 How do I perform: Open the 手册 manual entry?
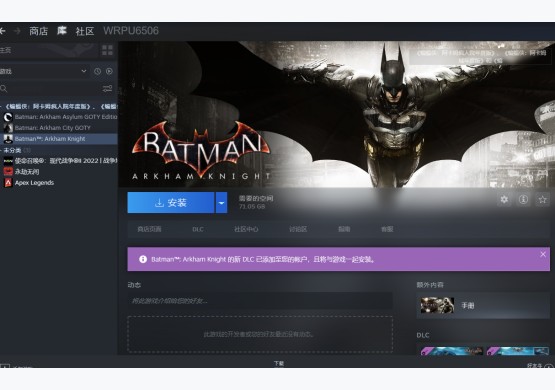pos(484,305)
